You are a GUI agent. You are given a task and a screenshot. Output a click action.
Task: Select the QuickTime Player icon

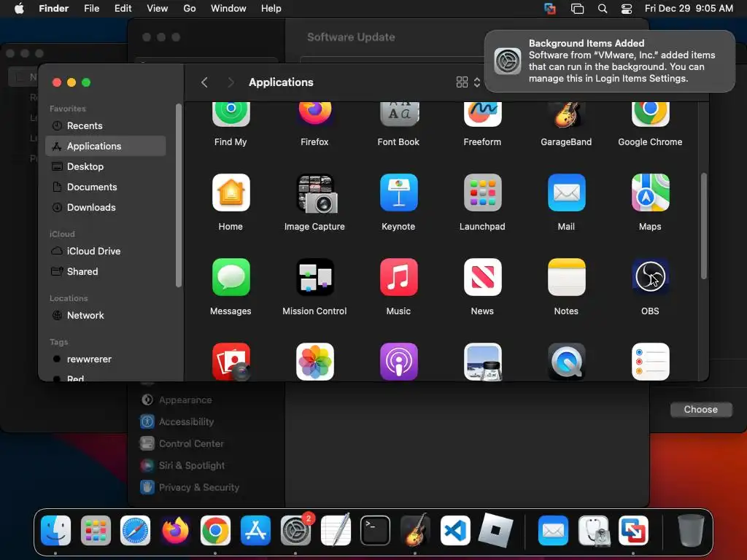click(x=566, y=362)
